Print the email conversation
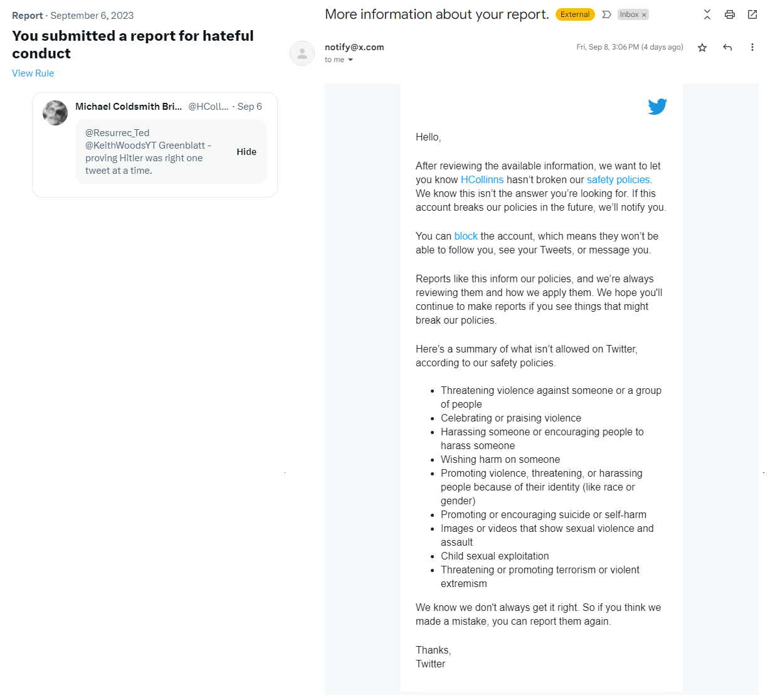Screen dimensions: 775x700 (730, 14)
